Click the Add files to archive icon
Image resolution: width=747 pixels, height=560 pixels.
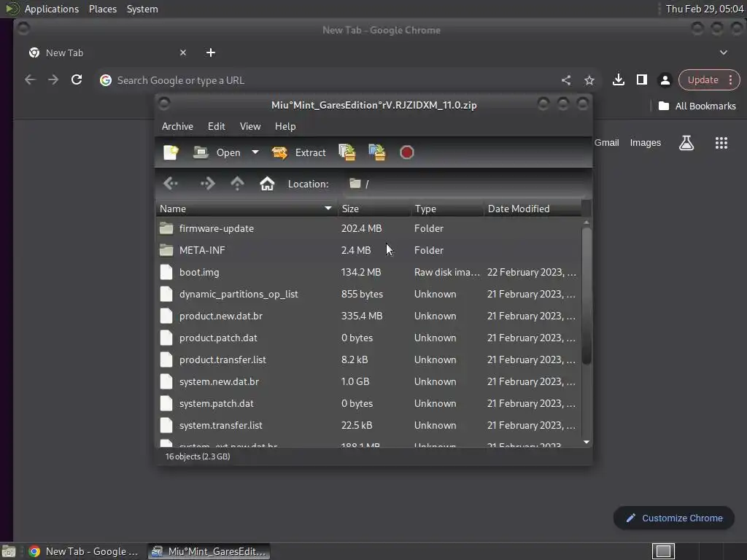(x=347, y=152)
